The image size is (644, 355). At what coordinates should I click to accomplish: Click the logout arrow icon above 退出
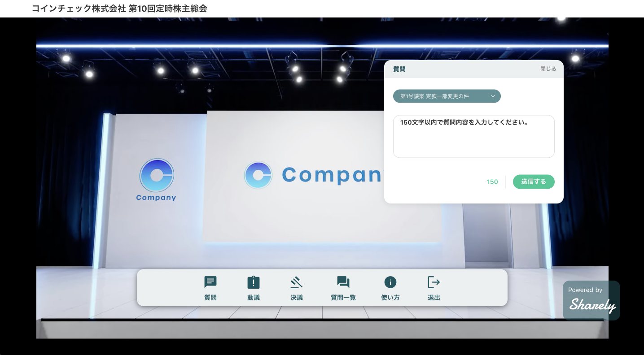[433, 281]
